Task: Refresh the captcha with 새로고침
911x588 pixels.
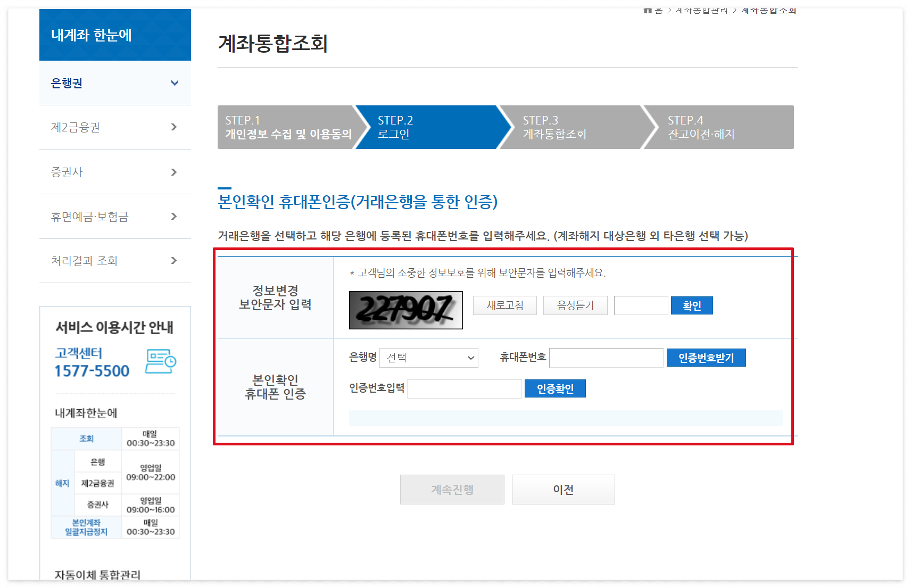Action: (x=504, y=305)
